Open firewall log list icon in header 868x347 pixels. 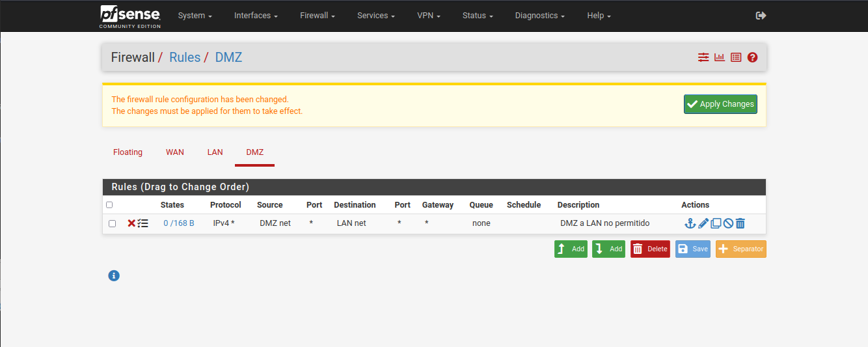tap(736, 57)
